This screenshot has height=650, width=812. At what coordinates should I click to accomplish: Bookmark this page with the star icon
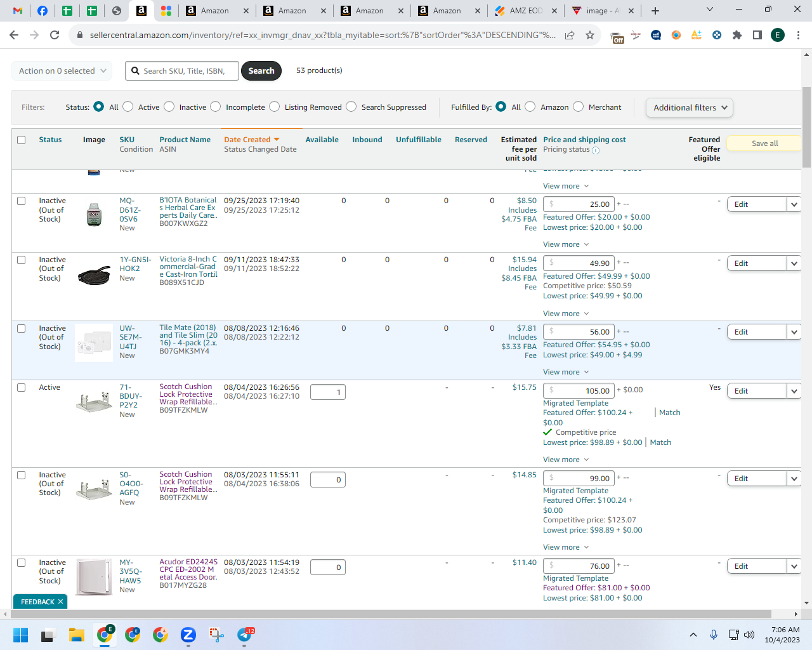(x=590, y=35)
